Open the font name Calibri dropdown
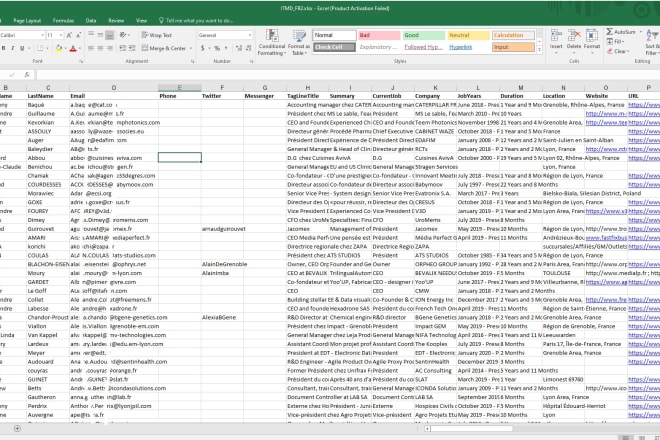660x440 pixels. (x=43, y=35)
